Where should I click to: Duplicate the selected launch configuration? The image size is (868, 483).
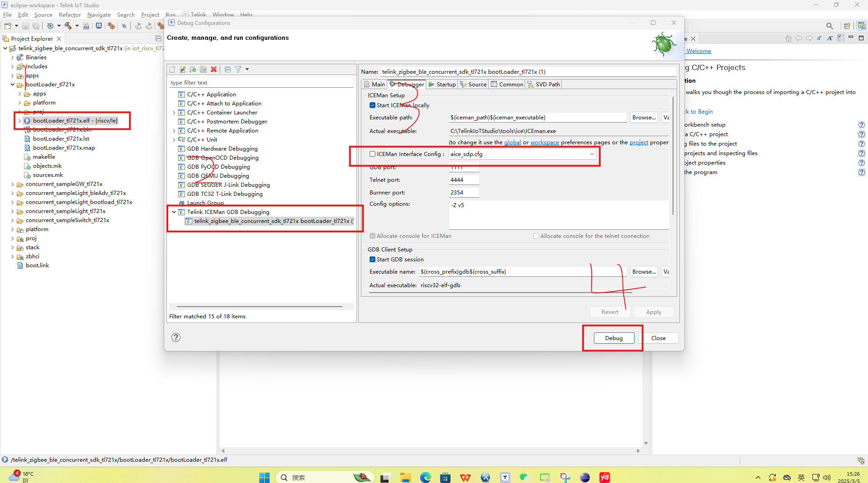pyautogui.click(x=204, y=69)
